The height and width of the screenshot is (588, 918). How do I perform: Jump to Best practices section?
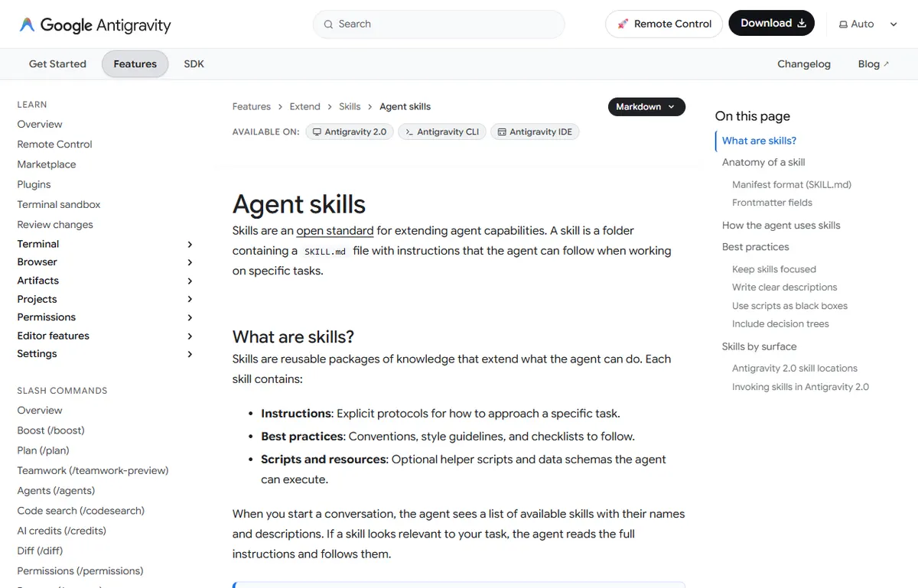[x=756, y=247]
